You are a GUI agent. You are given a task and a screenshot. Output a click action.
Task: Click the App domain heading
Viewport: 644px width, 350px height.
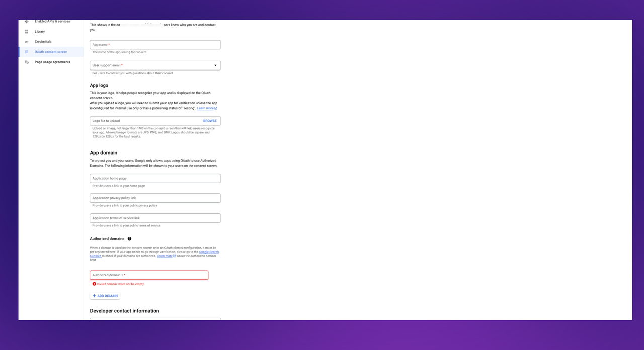(x=104, y=153)
